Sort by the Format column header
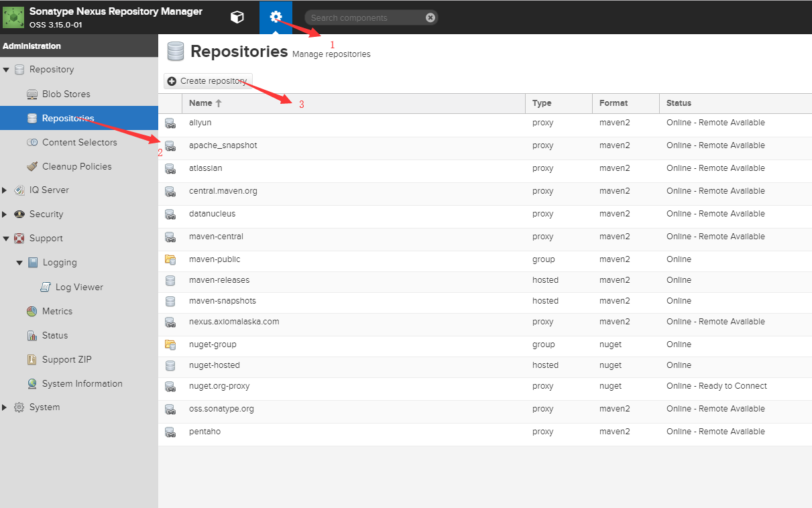This screenshot has height=508, width=812. point(626,103)
